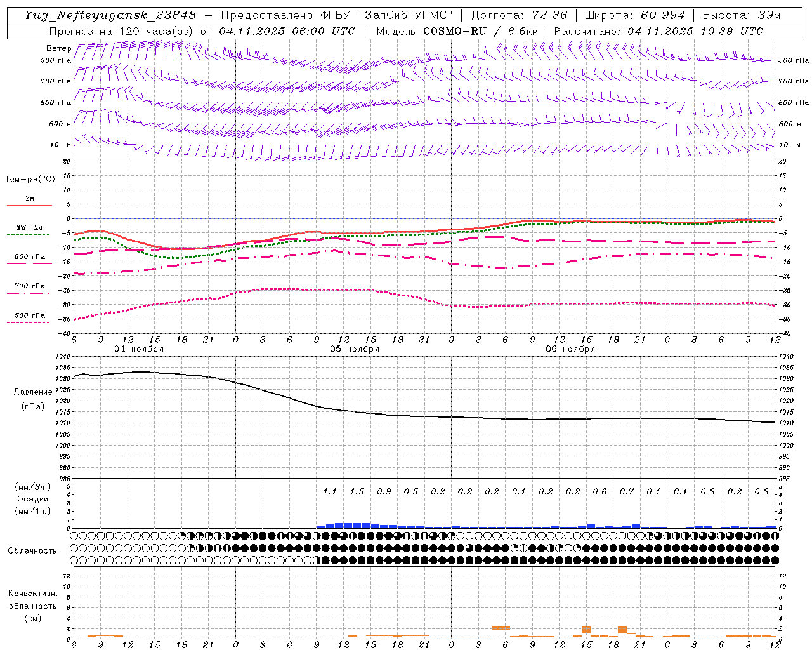
Task: Click the 1030 tick on left pressure axis
Action: [63, 378]
